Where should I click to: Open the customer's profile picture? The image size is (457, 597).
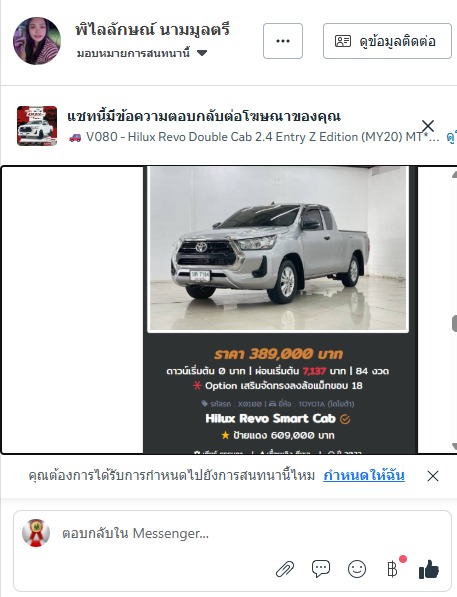37,41
